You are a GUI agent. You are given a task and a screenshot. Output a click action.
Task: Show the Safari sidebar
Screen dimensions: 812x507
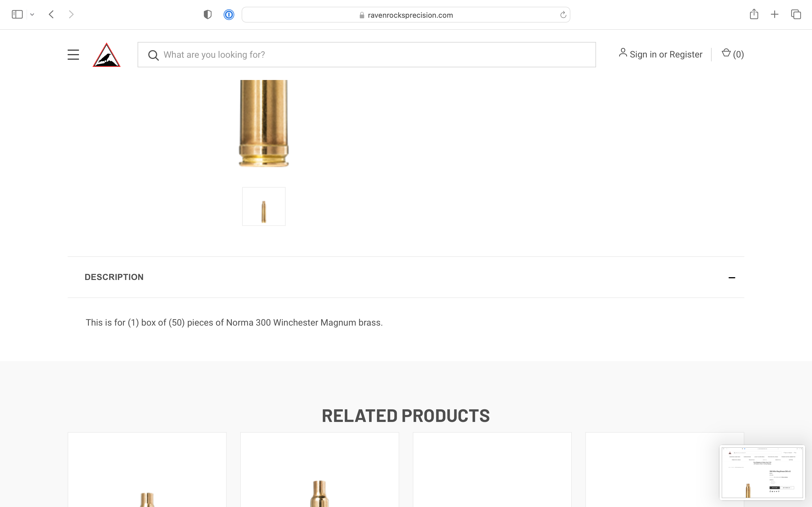coord(17,14)
